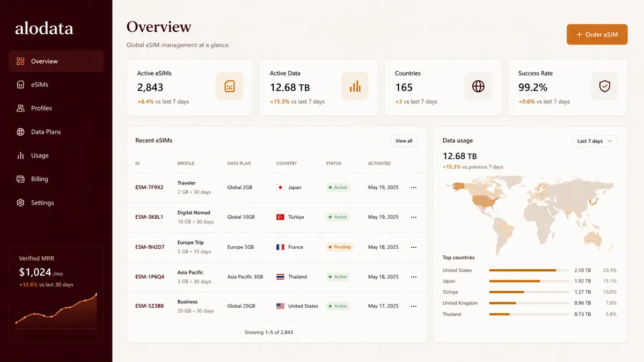Click the Data Plans globe icon in sidebar
This screenshot has width=644, height=362.
tap(20, 132)
